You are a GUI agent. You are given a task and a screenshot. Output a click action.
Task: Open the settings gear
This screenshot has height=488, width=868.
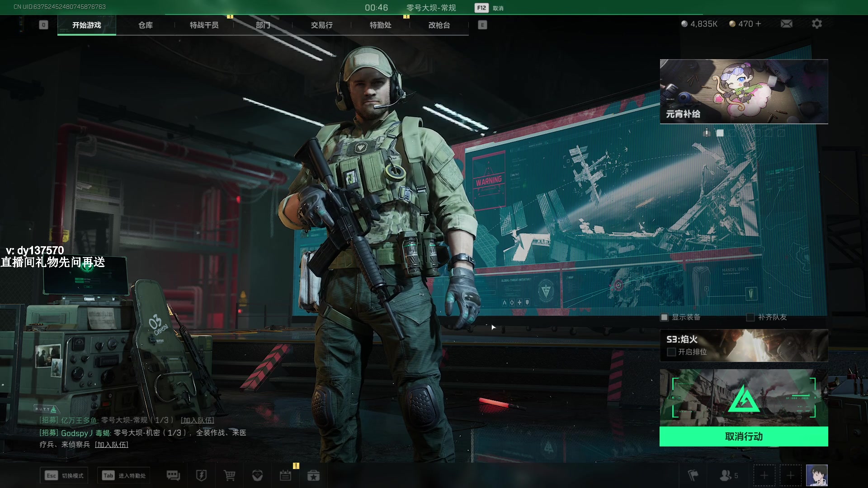816,23
